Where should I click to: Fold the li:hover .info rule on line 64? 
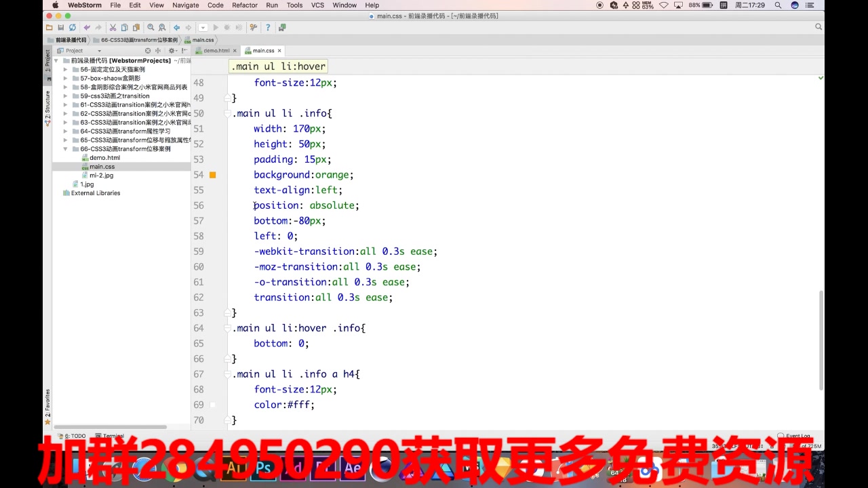pyautogui.click(x=227, y=328)
